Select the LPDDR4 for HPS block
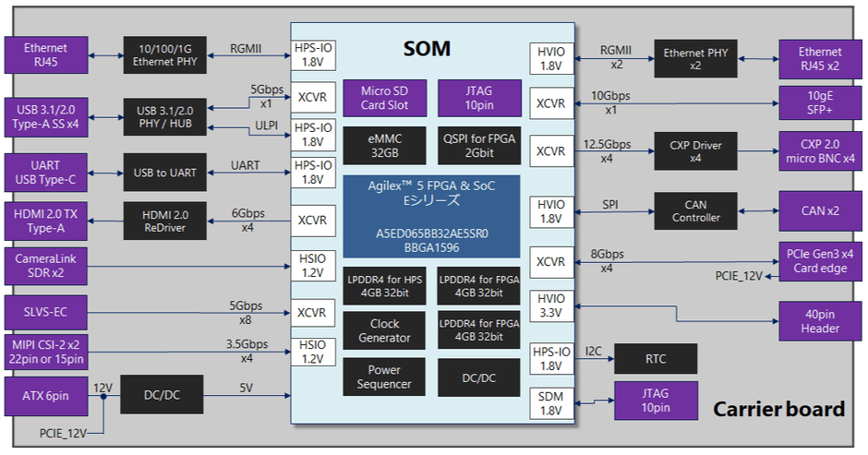 coord(385,286)
